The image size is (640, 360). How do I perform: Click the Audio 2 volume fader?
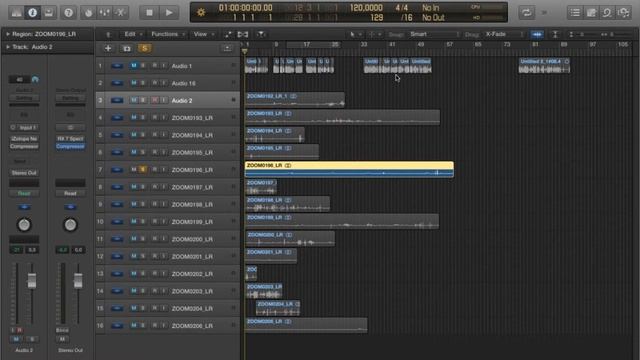tap(31, 281)
